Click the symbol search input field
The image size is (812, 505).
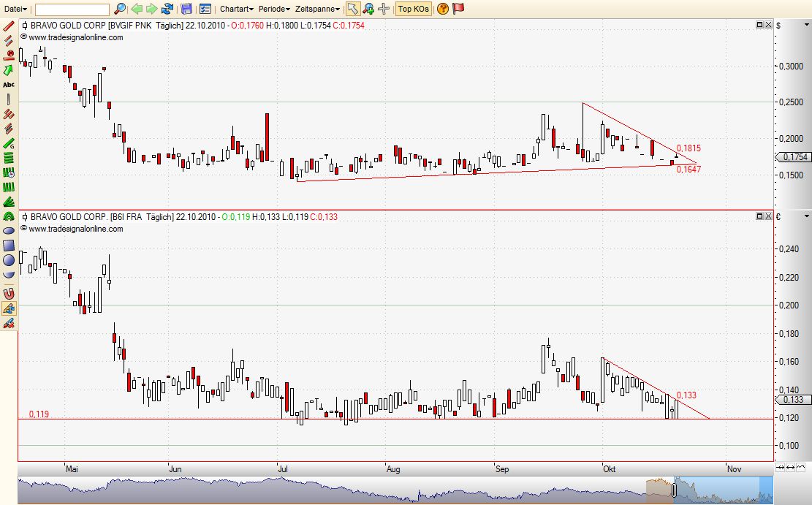(72, 9)
